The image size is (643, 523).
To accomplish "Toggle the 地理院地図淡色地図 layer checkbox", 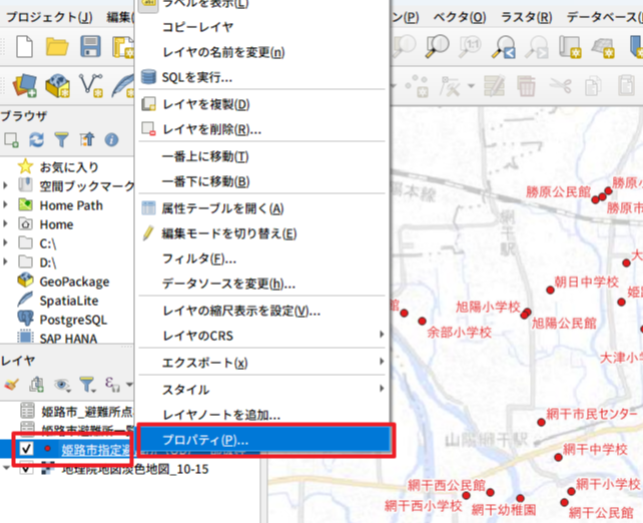I will tap(26, 468).
